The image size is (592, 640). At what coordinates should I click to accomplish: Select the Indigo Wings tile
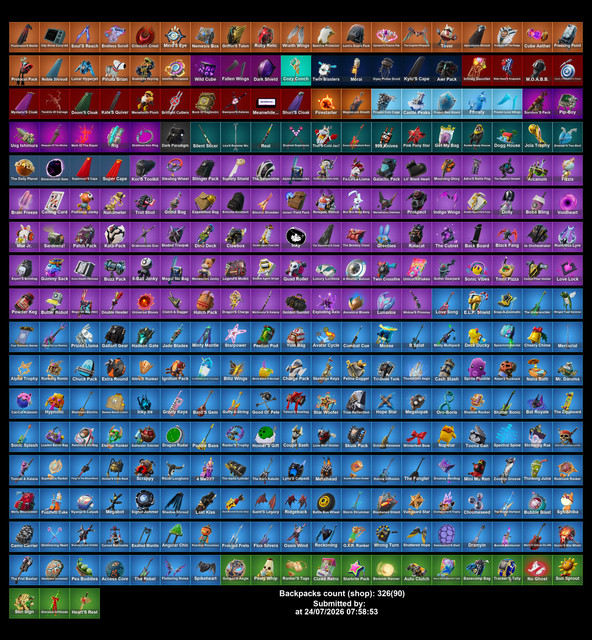(x=447, y=204)
